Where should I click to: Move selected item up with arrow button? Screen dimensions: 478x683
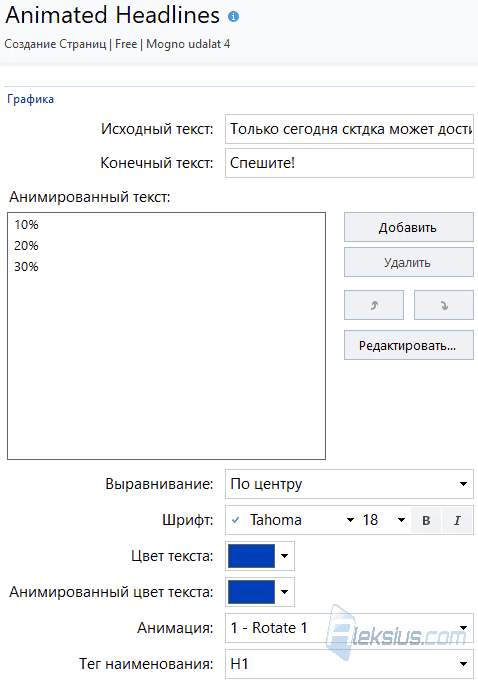[x=374, y=305]
